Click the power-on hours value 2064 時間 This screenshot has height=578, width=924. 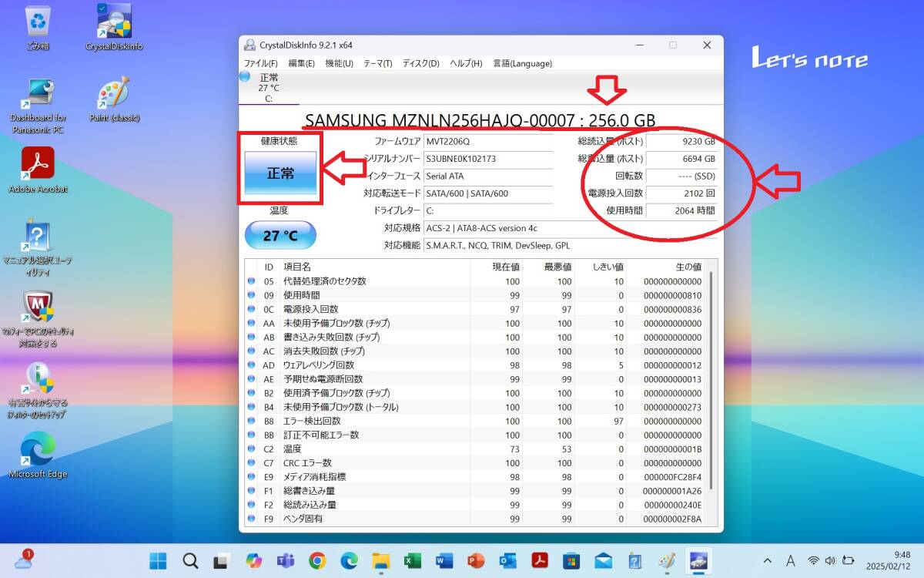(682, 210)
